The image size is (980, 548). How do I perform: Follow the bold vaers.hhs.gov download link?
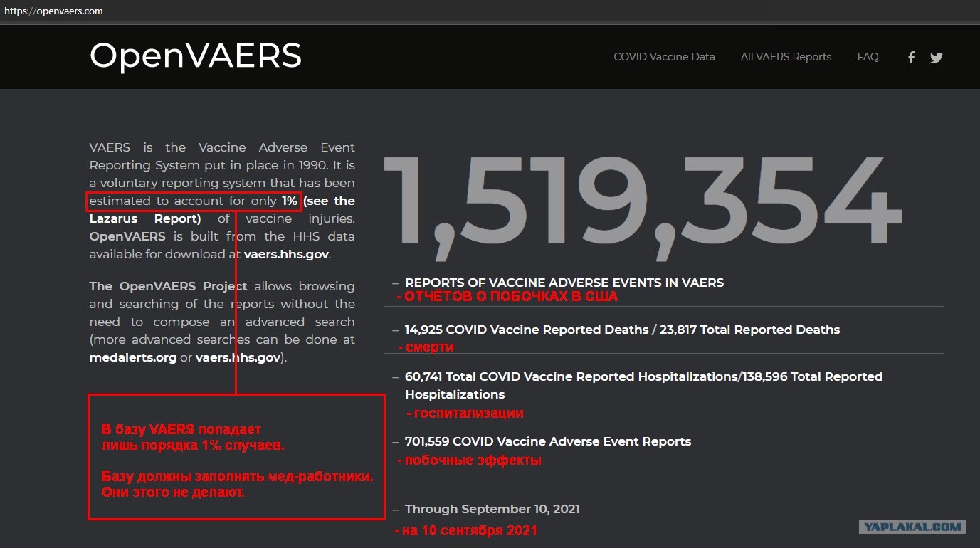click(287, 254)
